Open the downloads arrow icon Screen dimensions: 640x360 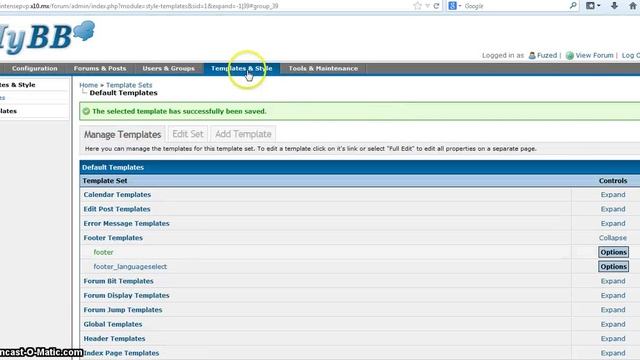(x=614, y=6)
